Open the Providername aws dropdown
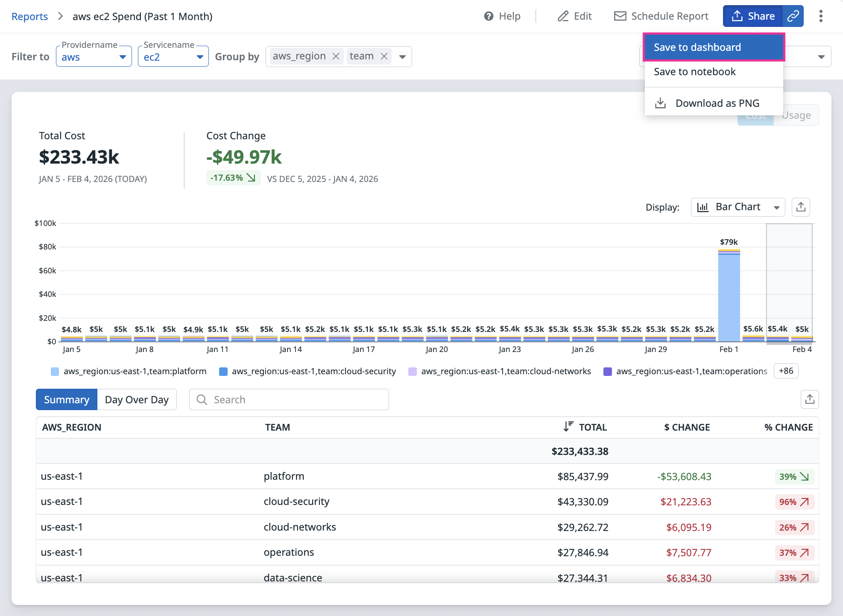 94,57
